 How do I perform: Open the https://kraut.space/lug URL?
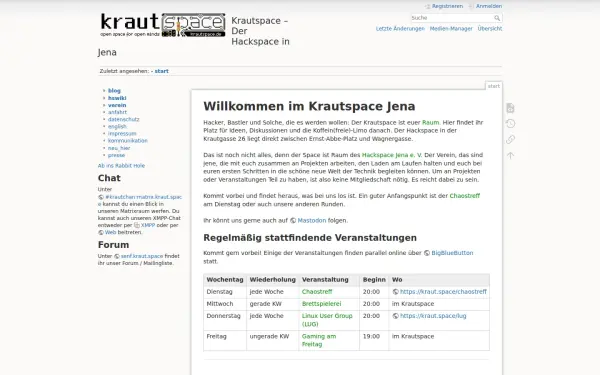[433, 316]
